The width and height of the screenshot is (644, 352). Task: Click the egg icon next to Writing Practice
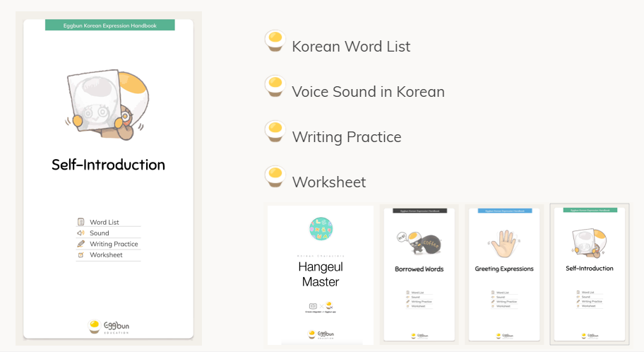(274, 131)
